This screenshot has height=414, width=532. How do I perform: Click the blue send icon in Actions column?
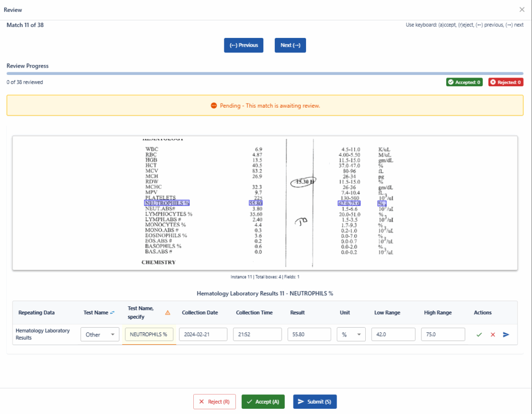pyautogui.click(x=506, y=334)
